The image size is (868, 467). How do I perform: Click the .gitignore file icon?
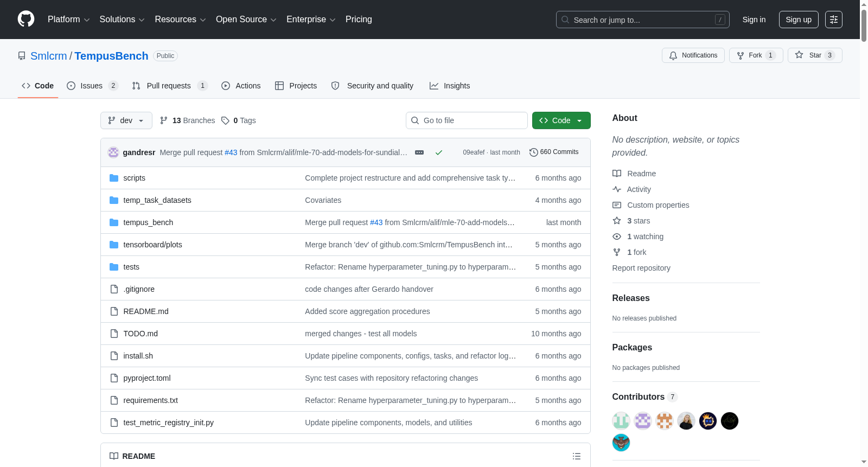114,289
